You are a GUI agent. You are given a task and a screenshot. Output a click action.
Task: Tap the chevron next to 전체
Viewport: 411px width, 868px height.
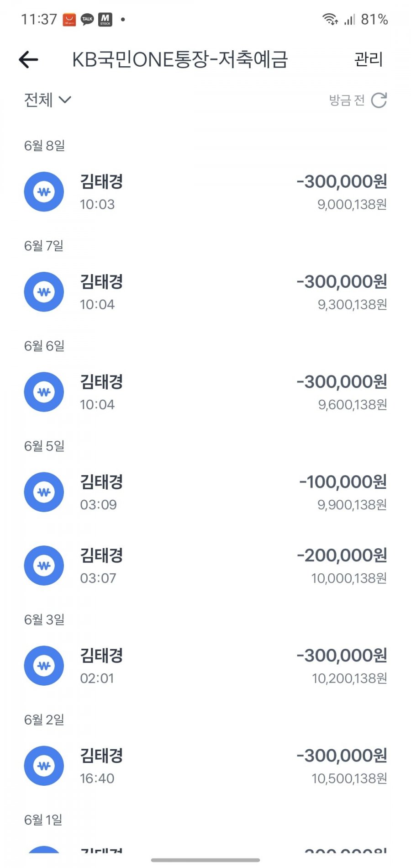tap(65, 100)
